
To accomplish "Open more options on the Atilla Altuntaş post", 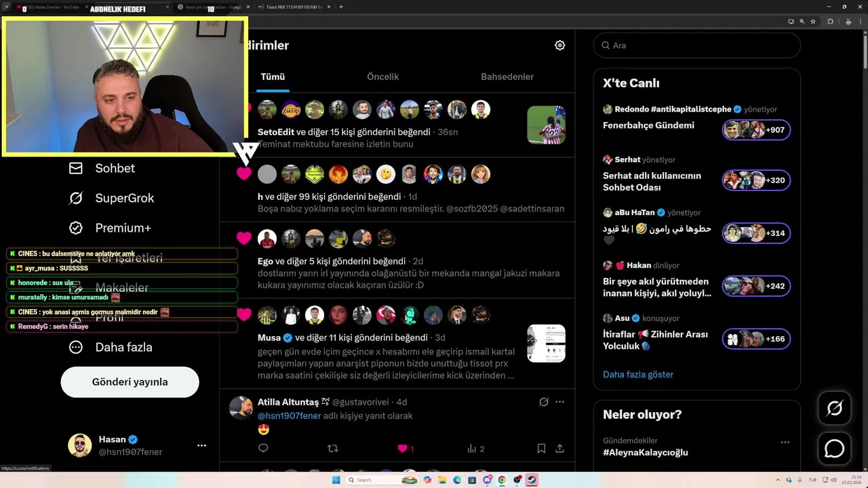I will (559, 402).
